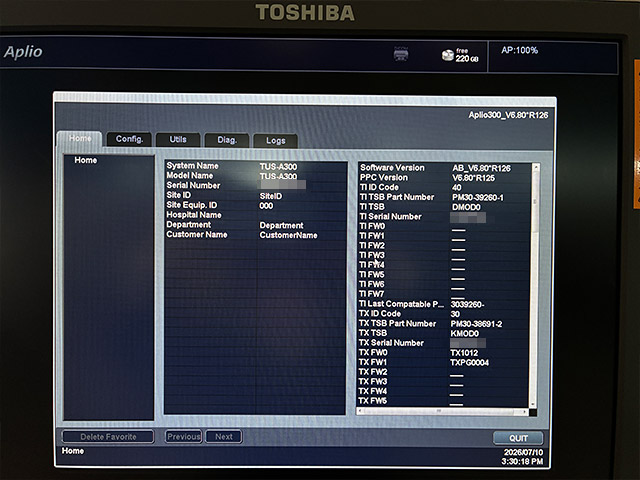Select the TI Serial Number row
Screen dimensions: 640x480
[x=444, y=217]
